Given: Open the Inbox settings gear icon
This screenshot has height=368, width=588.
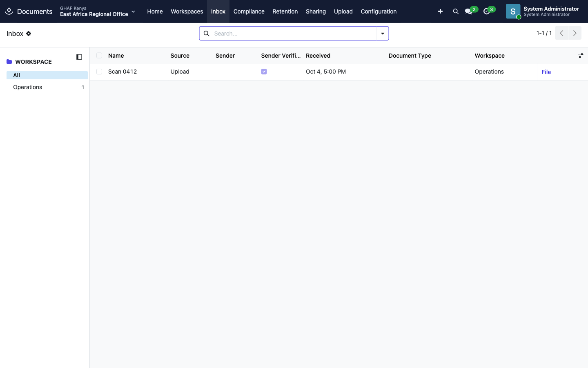Looking at the screenshot, I should pos(29,34).
